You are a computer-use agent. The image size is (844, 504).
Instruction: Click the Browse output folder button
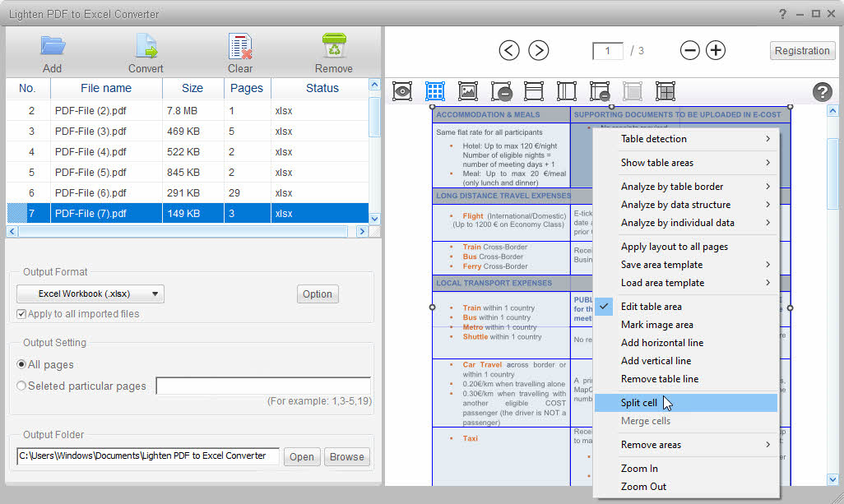pos(346,457)
